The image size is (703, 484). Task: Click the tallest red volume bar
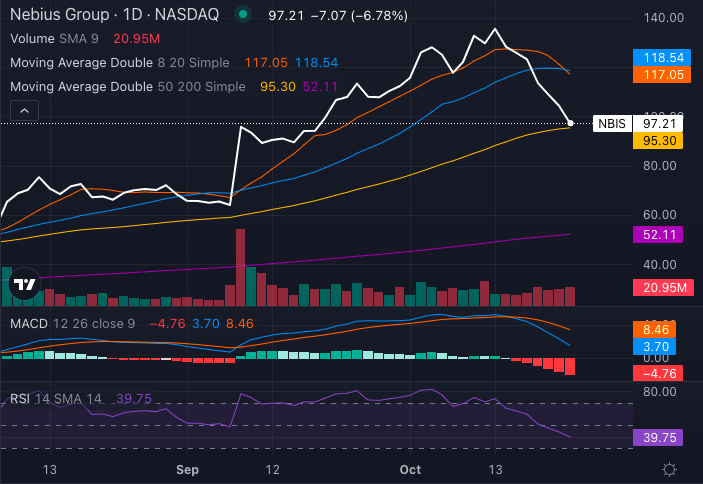pos(240,267)
